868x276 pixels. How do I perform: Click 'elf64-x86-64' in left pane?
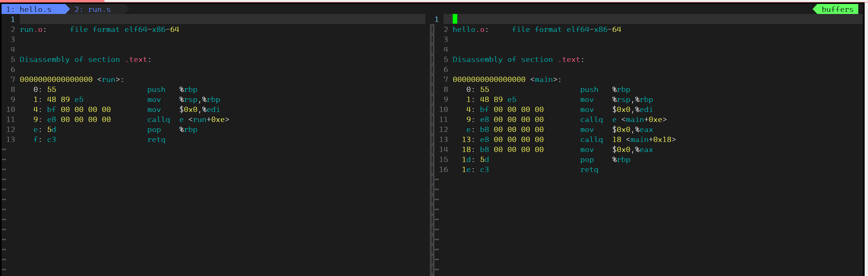click(152, 30)
